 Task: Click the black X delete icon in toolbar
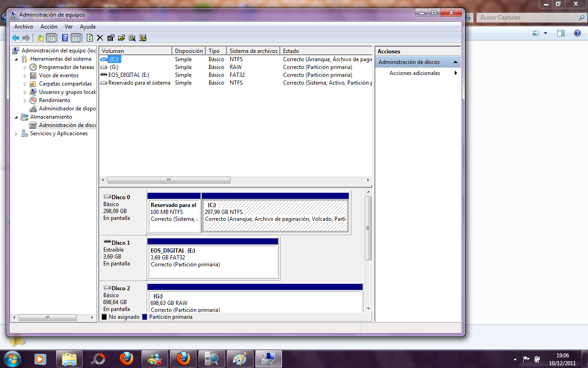100,38
